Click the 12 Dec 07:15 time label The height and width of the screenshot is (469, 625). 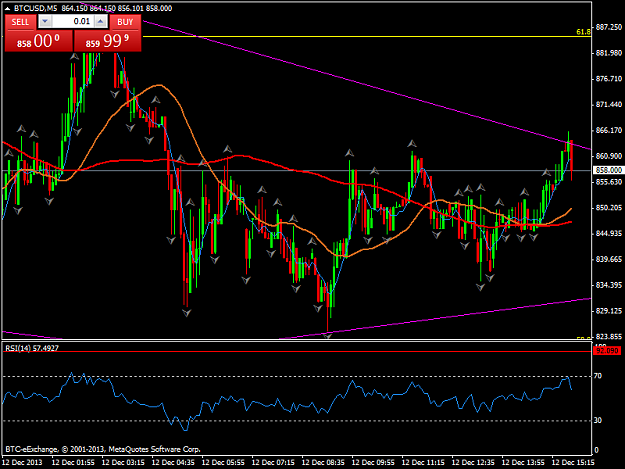pyautogui.click(x=273, y=463)
